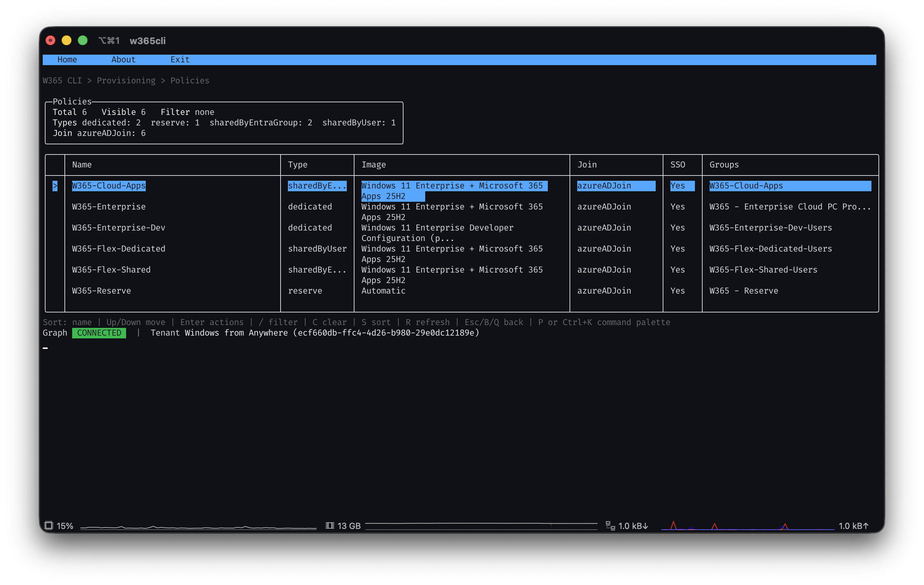
Task: Click the Groups column header
Action: [x=724, y=165]
